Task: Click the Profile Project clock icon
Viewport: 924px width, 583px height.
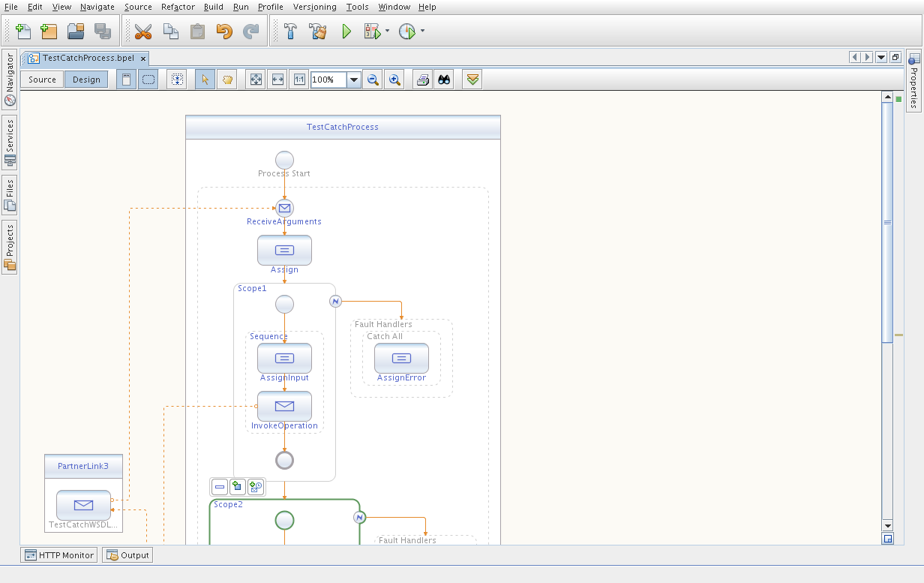Action: [406, 32]
